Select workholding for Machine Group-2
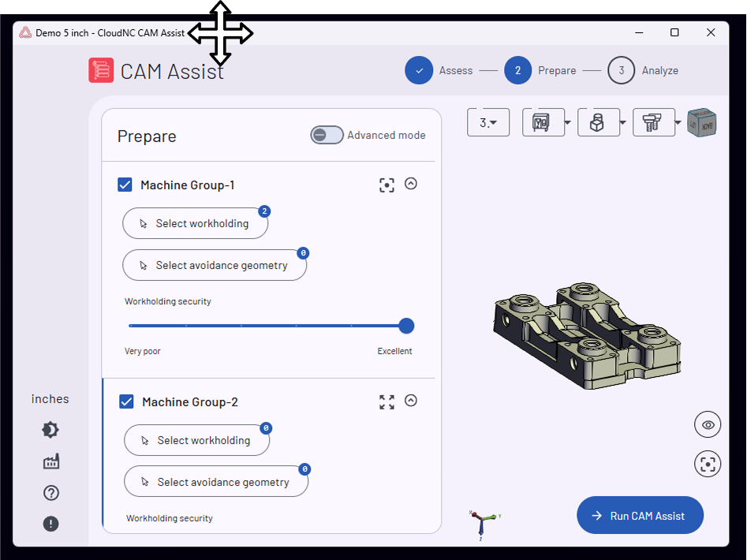747x560 pixels. point(196,440)
